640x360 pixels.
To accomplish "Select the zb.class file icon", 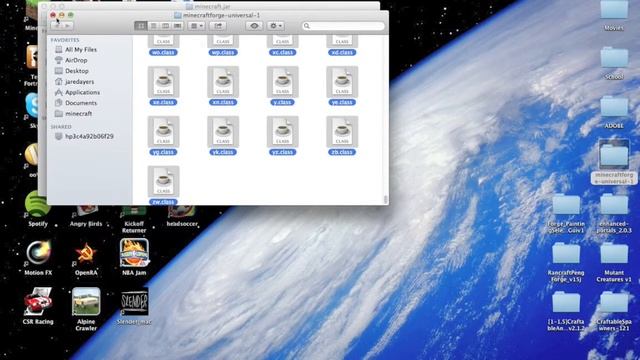I will tap(342, 131).
